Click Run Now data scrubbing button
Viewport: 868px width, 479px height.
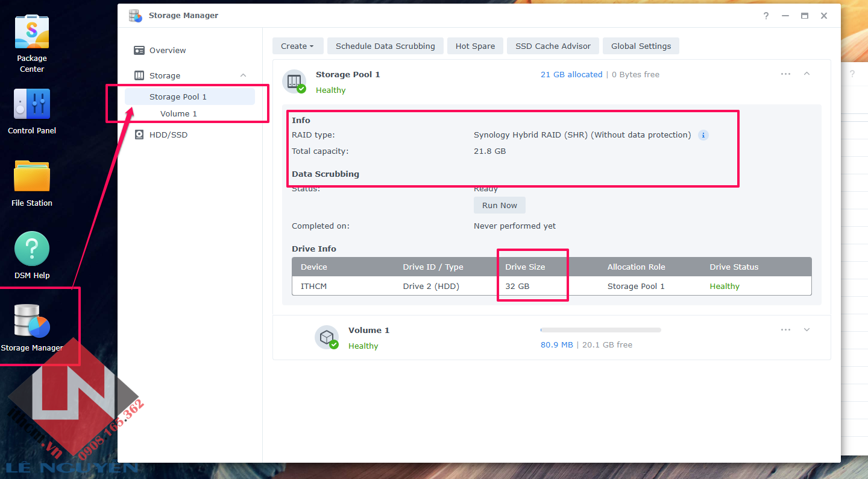pos(500,205)
